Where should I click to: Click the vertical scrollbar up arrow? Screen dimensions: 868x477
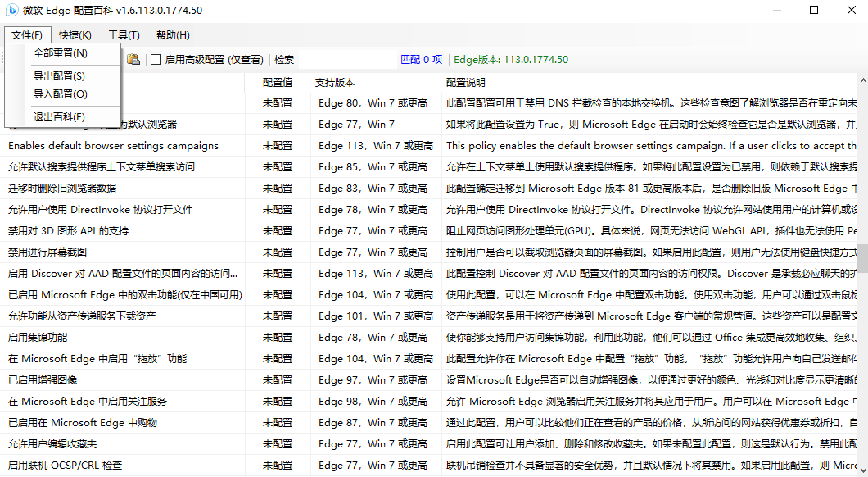pyautogui.click(x=863, y=80)
